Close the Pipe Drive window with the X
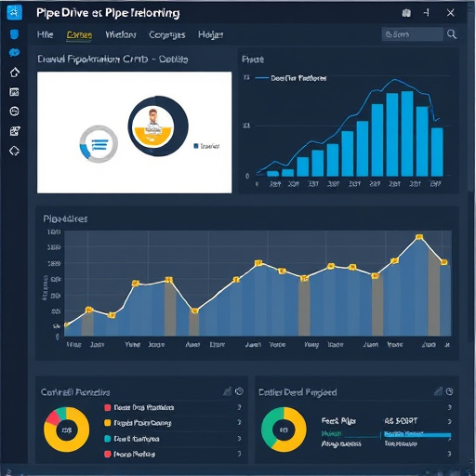This screenshot has width=476, height=476. pyautogui.click(x=450, y=13)
